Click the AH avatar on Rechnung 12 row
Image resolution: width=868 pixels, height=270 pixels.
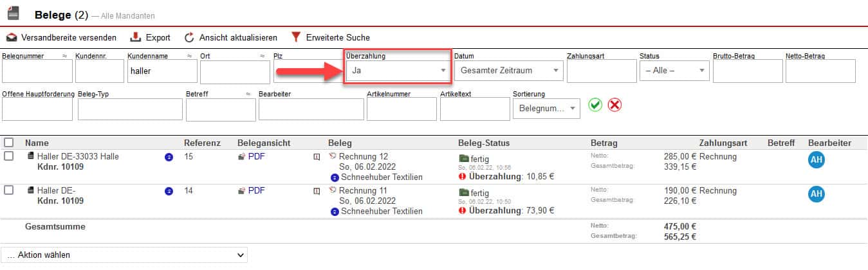pos(816,159)
